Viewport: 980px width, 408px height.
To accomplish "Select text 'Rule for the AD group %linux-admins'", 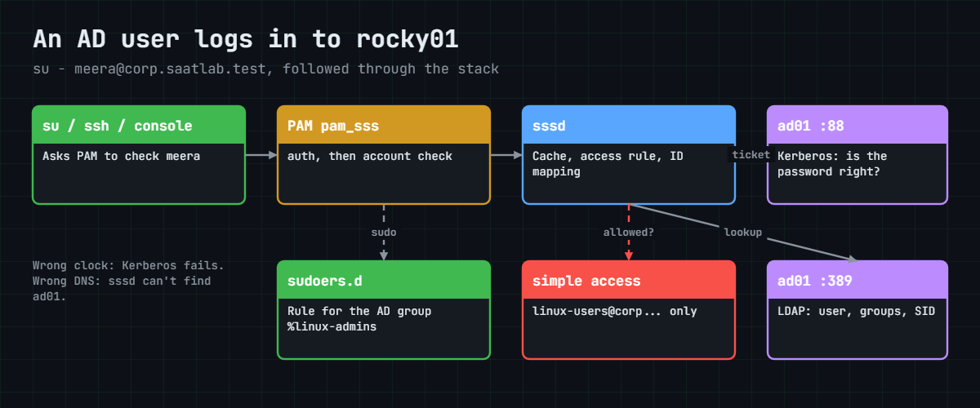I will tap(359, 319).
